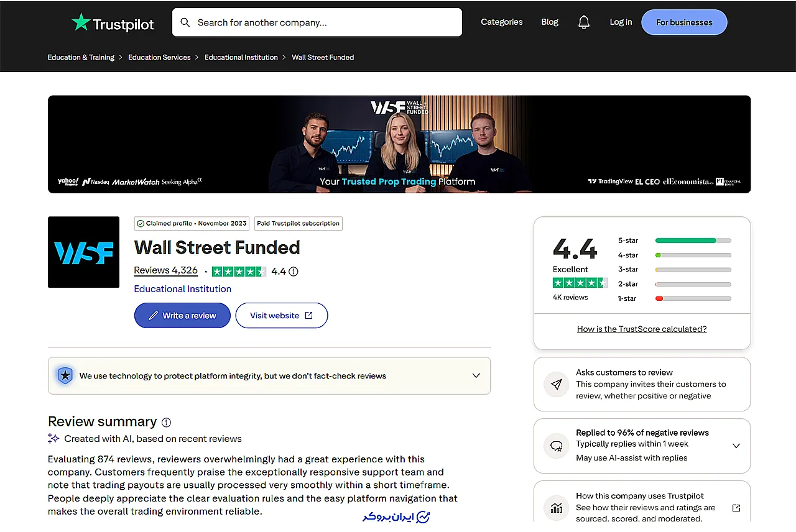Viewport: 796px width, 532px height.
Task: Click the 'Review summary' heading
Action: click(x=103, y=421)
